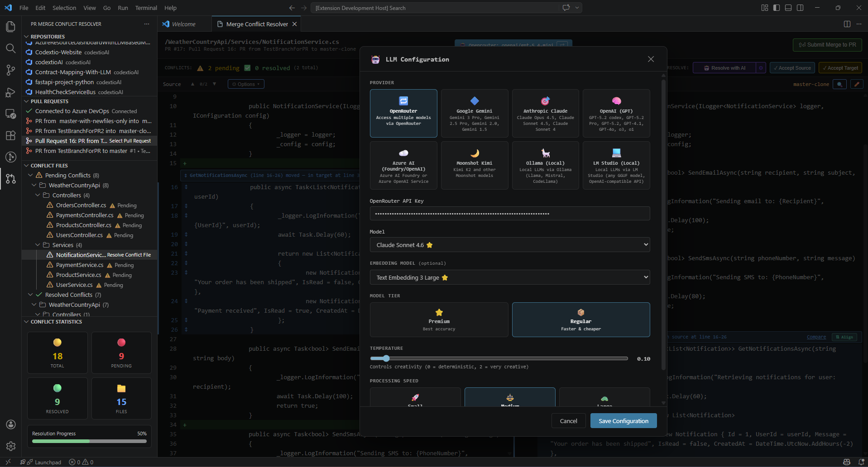Choose the Regular model tier
This screenshot has width=868, height=467.
click(581, 319)
